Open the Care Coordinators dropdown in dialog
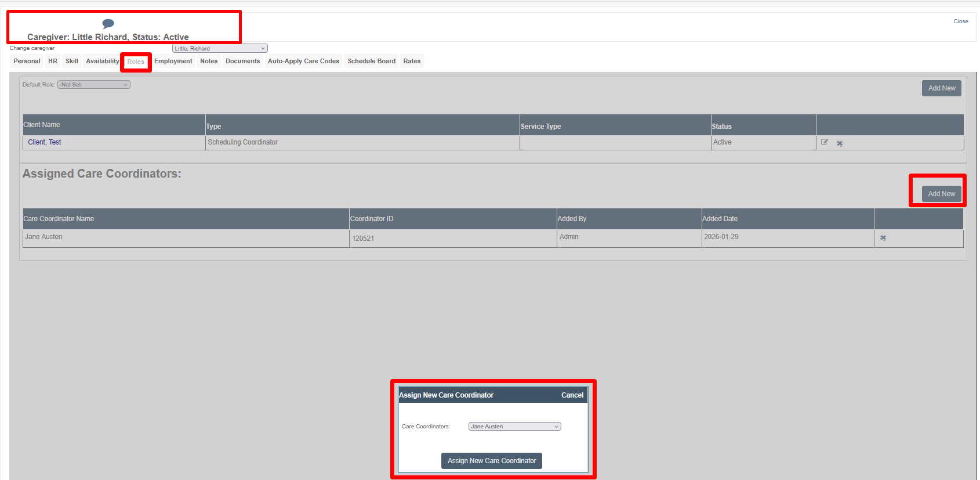This screenshot has width=980, height=480. [x=514, y=427]
